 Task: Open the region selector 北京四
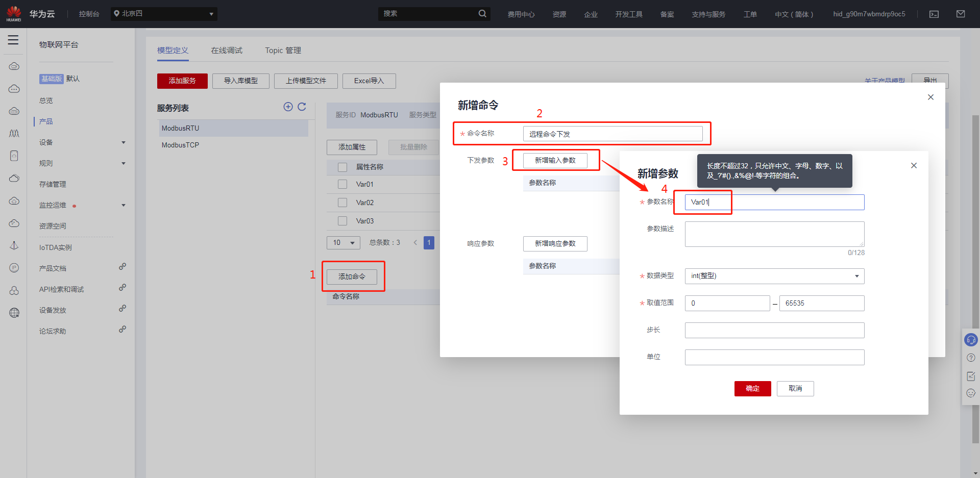pos(164,14)
